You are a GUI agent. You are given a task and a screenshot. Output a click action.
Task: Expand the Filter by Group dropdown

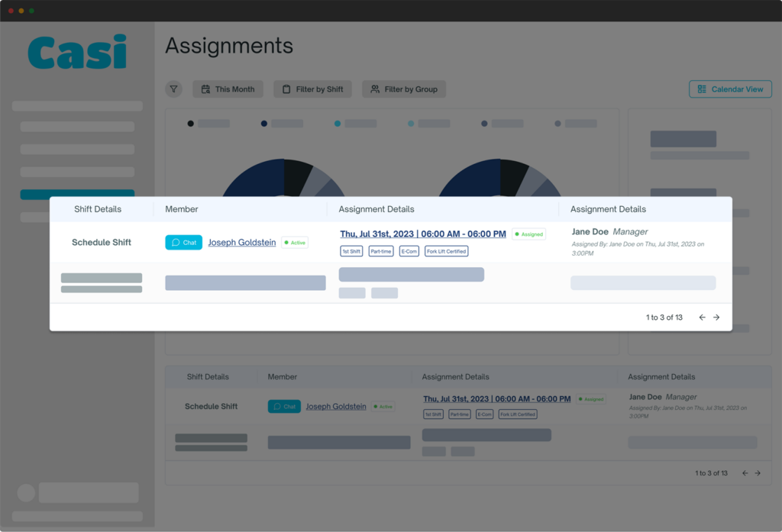click(x=403, y=89)
